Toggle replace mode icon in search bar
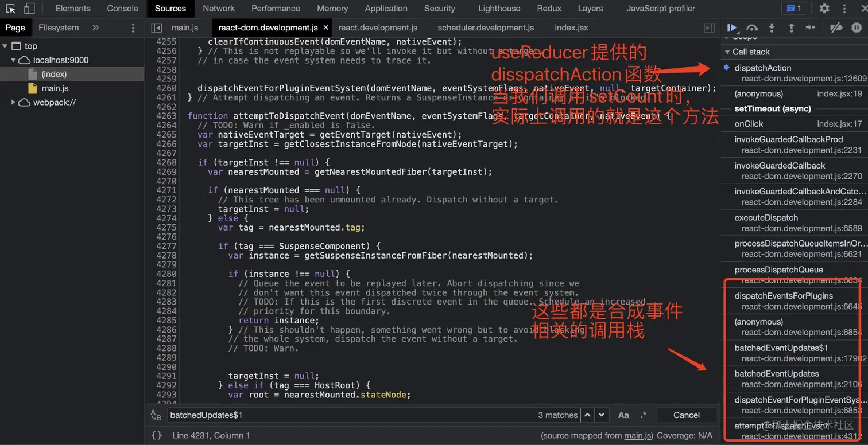 [156, 415]
